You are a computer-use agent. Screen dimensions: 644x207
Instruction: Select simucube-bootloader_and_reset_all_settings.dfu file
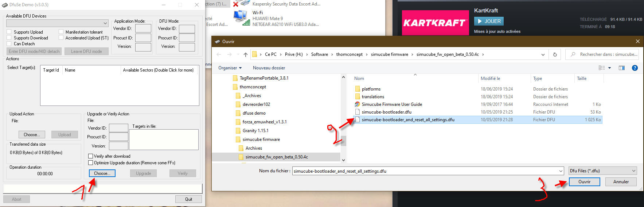(x=477, y=120)
